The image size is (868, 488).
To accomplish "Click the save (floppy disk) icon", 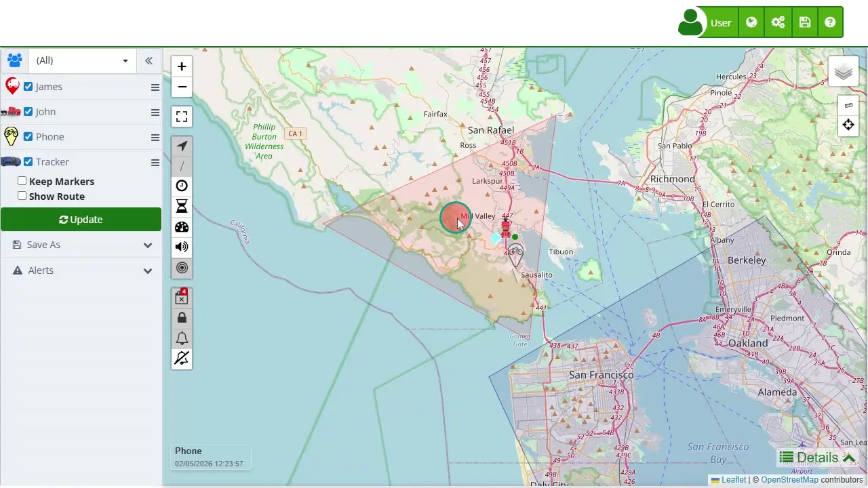I will click(x=805, y=22).
